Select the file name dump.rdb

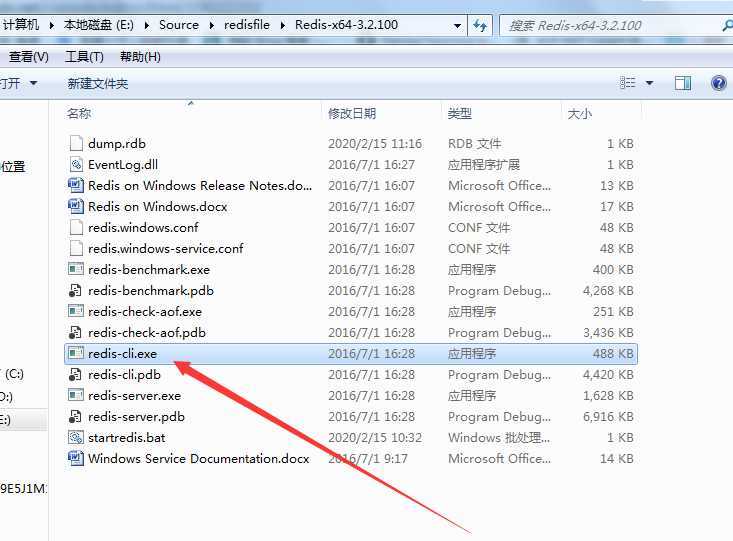point(117,143)
